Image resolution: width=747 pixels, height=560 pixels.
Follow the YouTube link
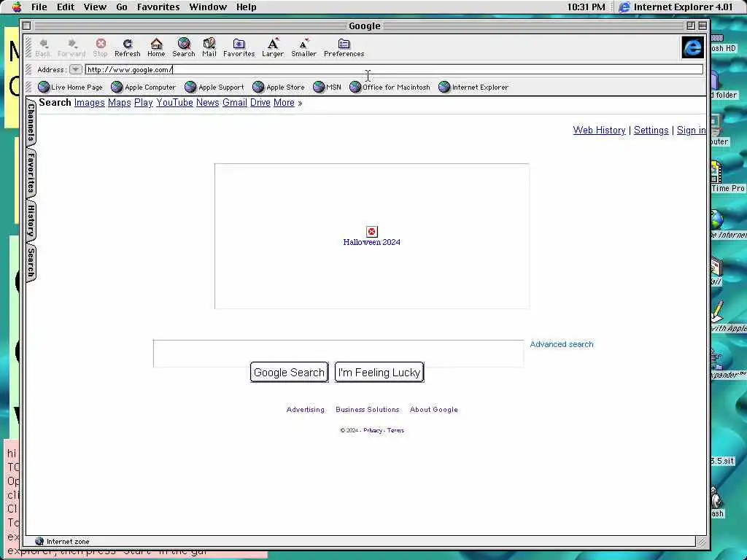pos(174,102)
